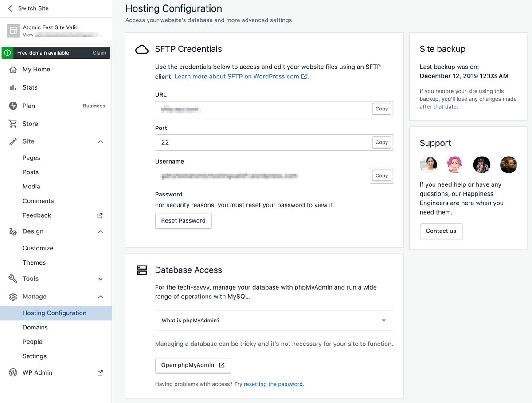The width and height of the screenshot is (532, 403).
Task: Copy the SFTP URL
Action: (x=382, y=109)
